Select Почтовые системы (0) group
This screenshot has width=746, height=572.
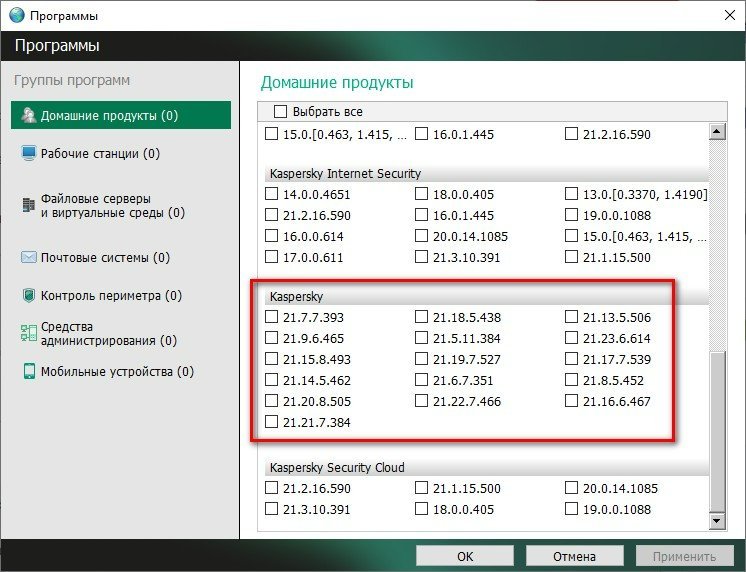click(95, 257)
